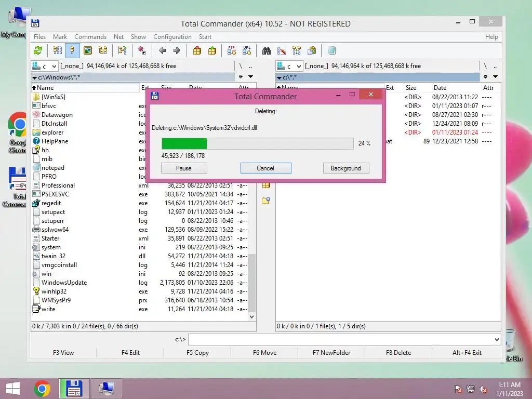Screen dimensions: 532x399
Task: Click the muted speaker tray icon
Action: (483, 389)
